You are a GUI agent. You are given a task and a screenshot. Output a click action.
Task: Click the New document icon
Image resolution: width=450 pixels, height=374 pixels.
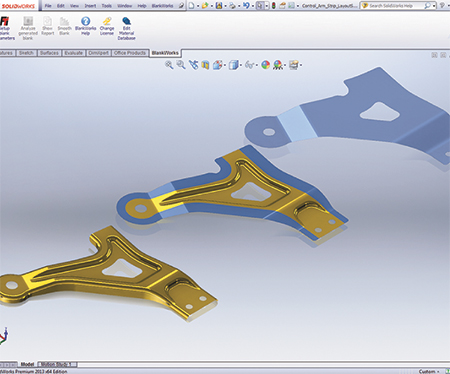pyautogui.click(x=191, y=6)
